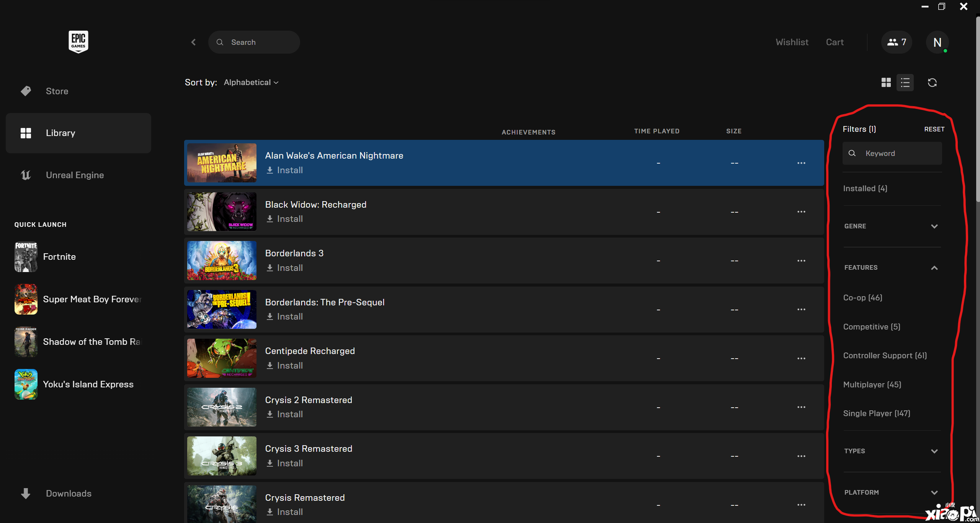Switch library to grid view
This screenshot has height=523, width=980.
[x=886, y=83]
